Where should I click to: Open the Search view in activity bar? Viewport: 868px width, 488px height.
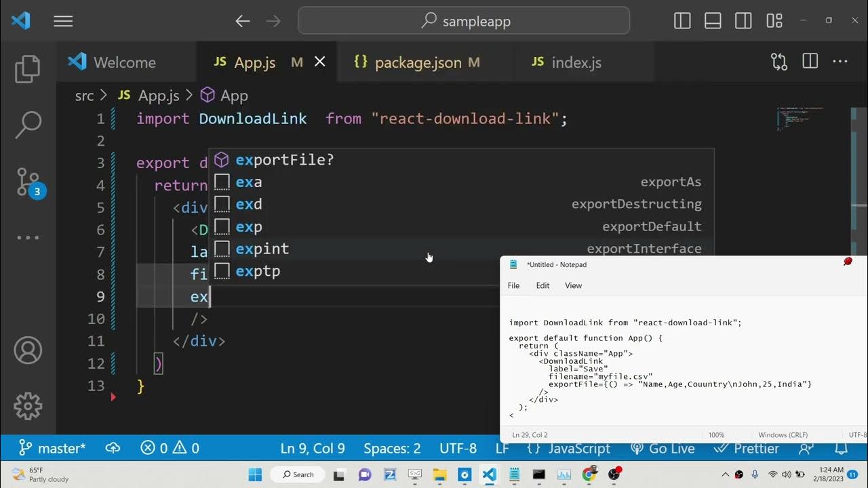point(28,125)
